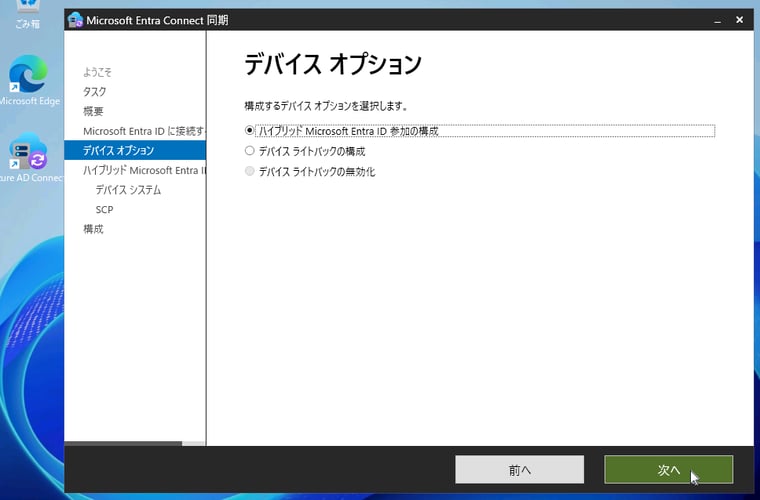Open Microsoft Entra ID に接続 step

point(144,131)
